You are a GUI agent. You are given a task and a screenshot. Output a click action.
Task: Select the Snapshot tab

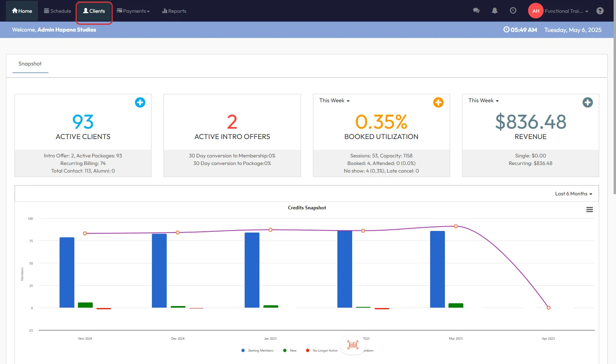pos(30,64)
